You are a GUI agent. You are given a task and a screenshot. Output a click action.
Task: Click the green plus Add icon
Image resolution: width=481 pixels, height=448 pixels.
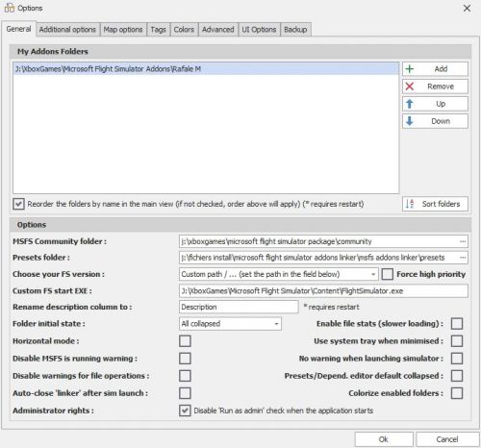point(410,69)
